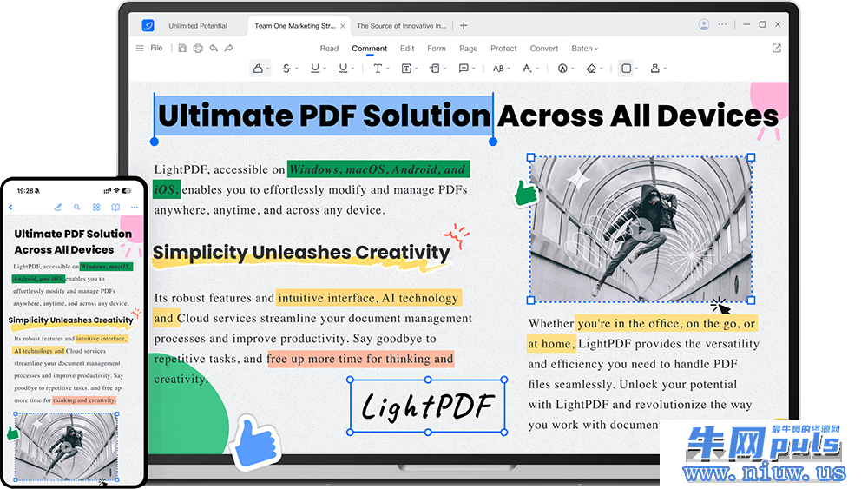Open the Batch dropdown menu
Viewport: 868px width, 489px height.
[584, 48]
